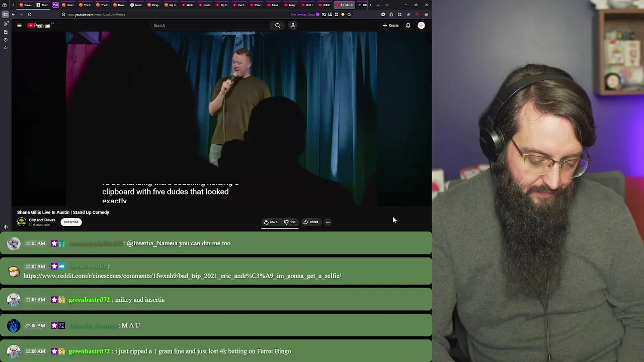644x362 pixels.
Task: Open the browser main menu
Action: pos(426,15)
